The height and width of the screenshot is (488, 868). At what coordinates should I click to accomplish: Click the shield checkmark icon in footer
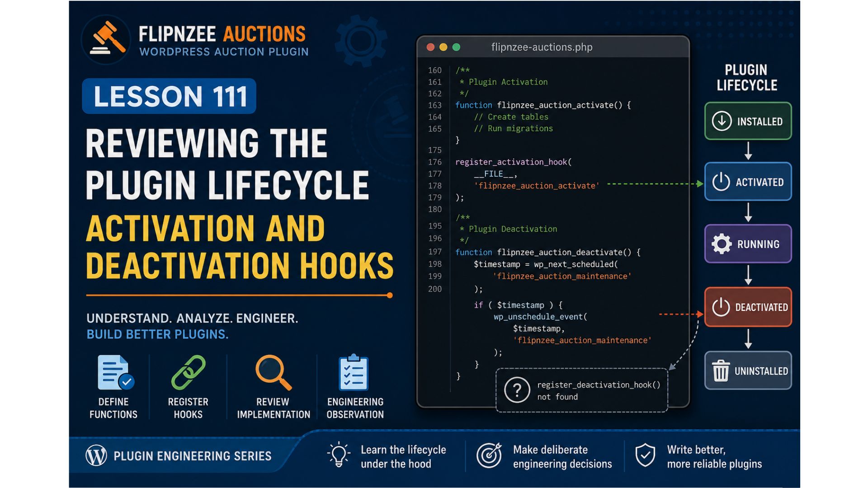(x=645, y=455)
